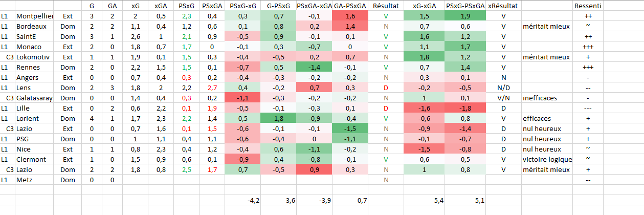
Task: Select the red -1,6 cell in Lille row
Action: [424, 108]
